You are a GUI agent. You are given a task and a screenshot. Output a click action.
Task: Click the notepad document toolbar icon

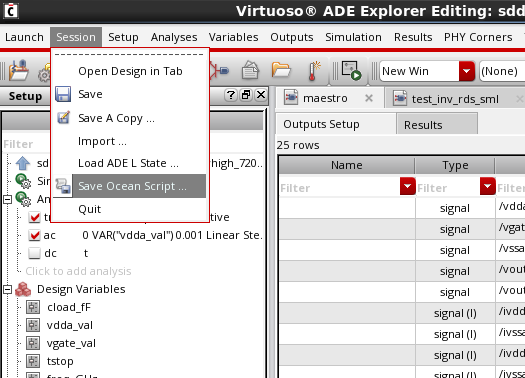tap(250, 70)
